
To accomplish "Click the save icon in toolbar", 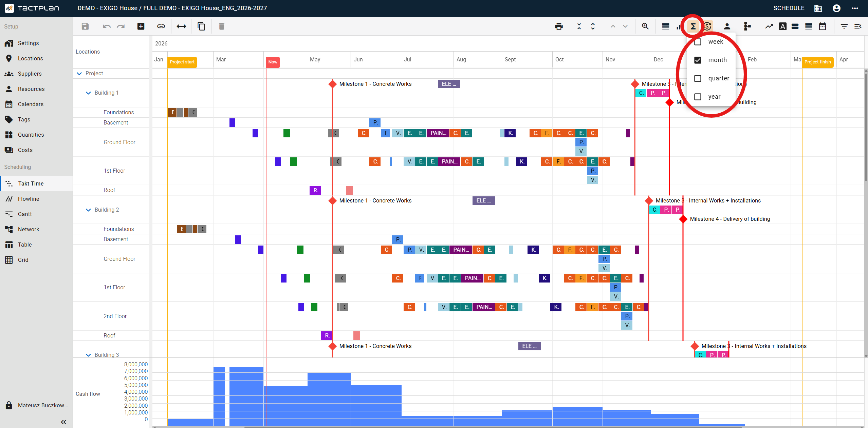I will (x=85, y=26).
